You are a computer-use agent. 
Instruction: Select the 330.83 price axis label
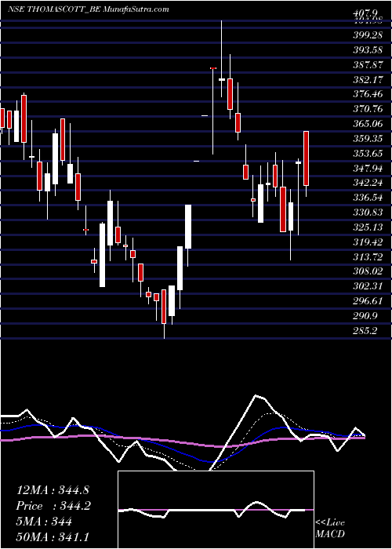point(368,213)
